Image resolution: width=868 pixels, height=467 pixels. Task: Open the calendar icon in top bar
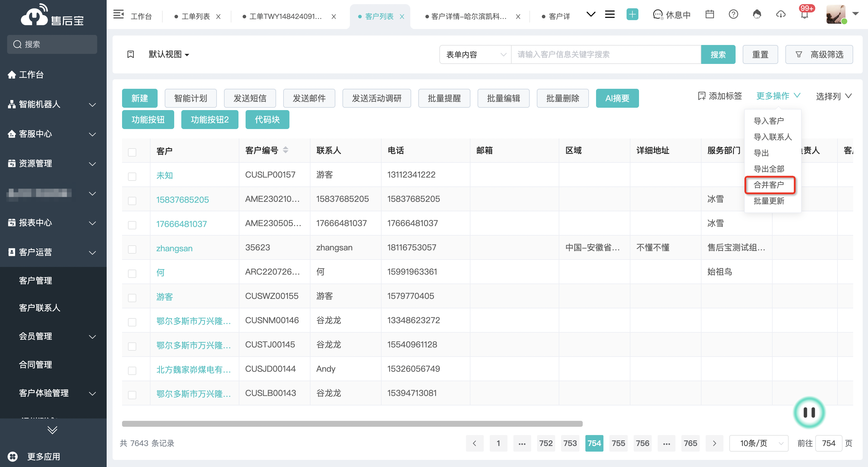(710, 15)
